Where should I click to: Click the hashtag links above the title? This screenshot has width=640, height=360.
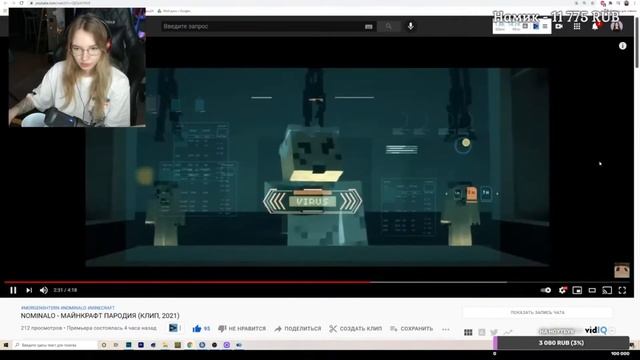[x=68, y=308]
